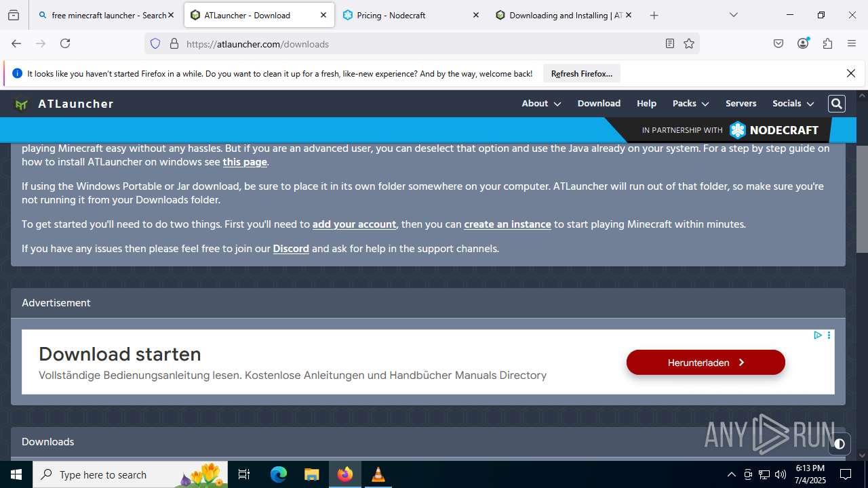
Task: Open a new tab with plus button
Action: tap(654, 15)
